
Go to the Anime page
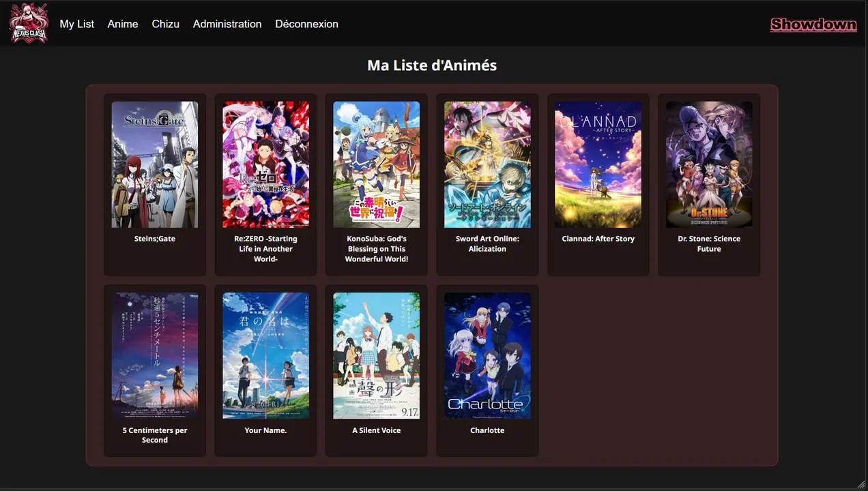(x=123, y=24)
